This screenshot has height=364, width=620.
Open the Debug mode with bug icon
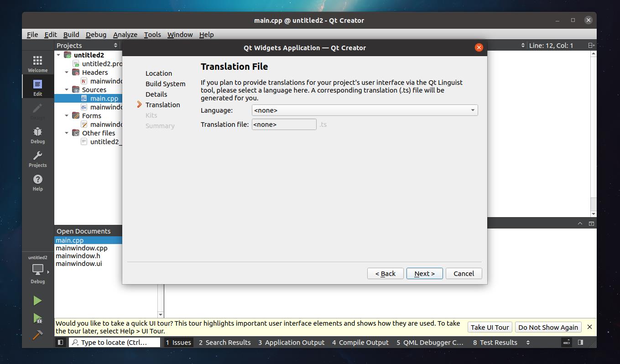37,135
